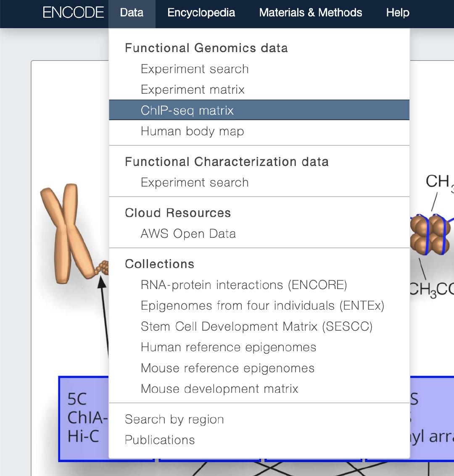Screen dimensions: 454x476
Task: Select Experiment search under Functional Characterization
Action: click(x=195, y=182)
